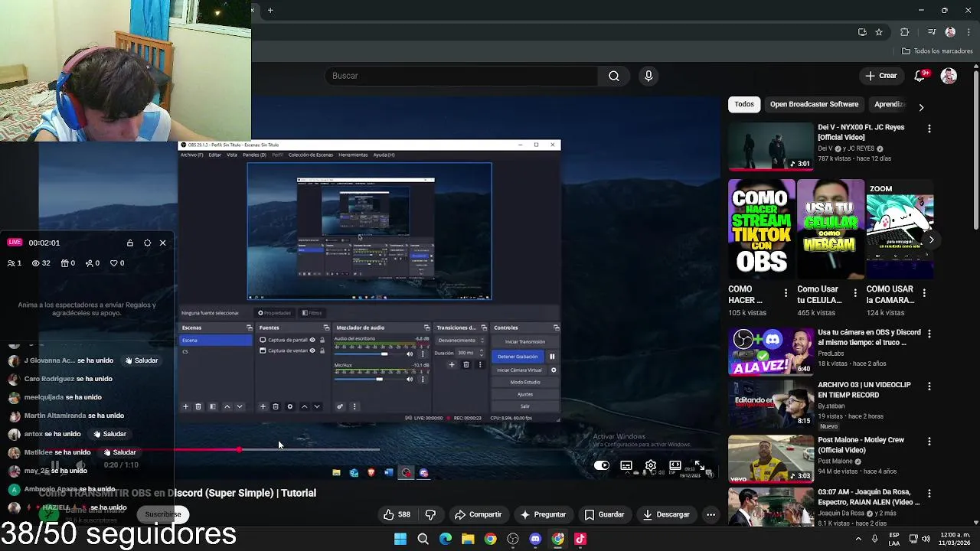Open the Chrome three-dot menu
The width and height of the screenshot is (980, 551).
click(967, 32)
